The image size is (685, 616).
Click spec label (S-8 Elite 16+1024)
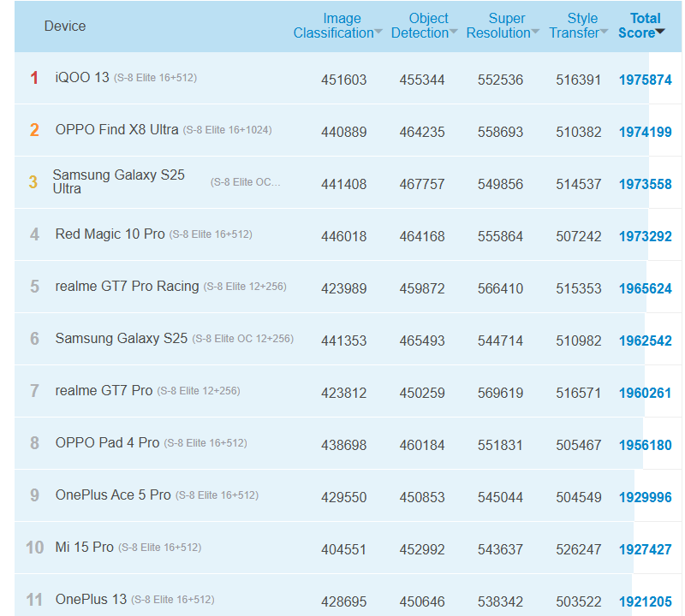tap(227, 130)
